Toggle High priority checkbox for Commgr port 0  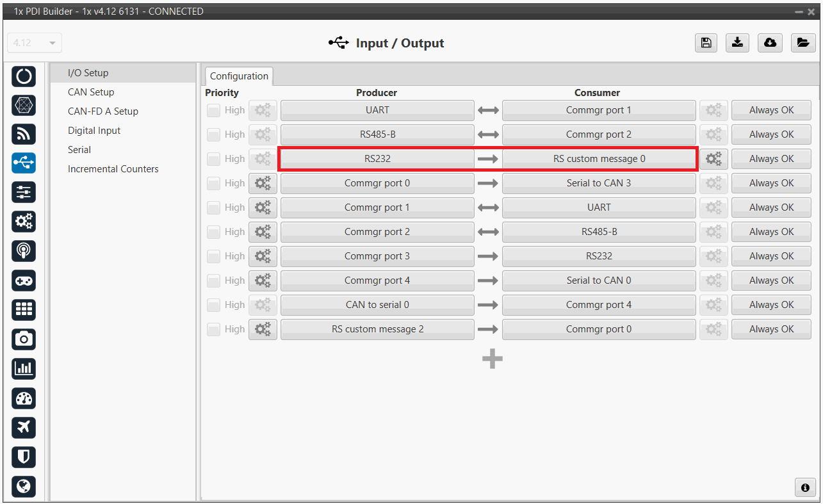coord(213,183)
